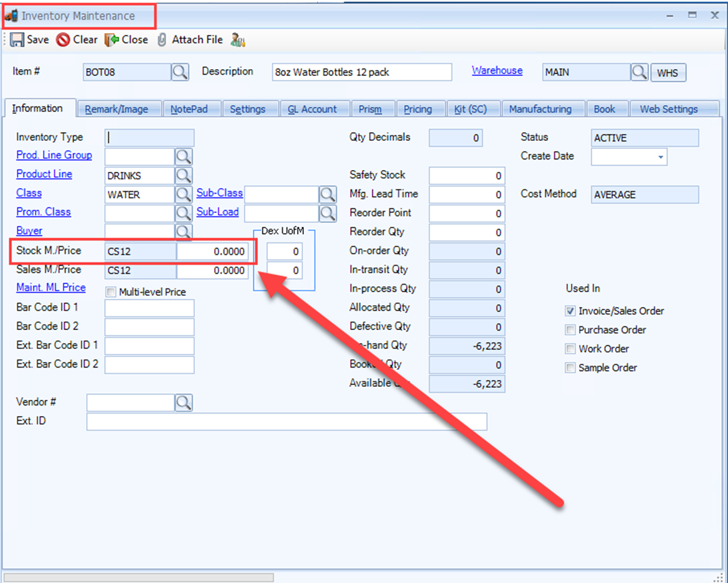Click Attach File paperclip button
Screen dimensions: 728x583
(x=191, y=40)
